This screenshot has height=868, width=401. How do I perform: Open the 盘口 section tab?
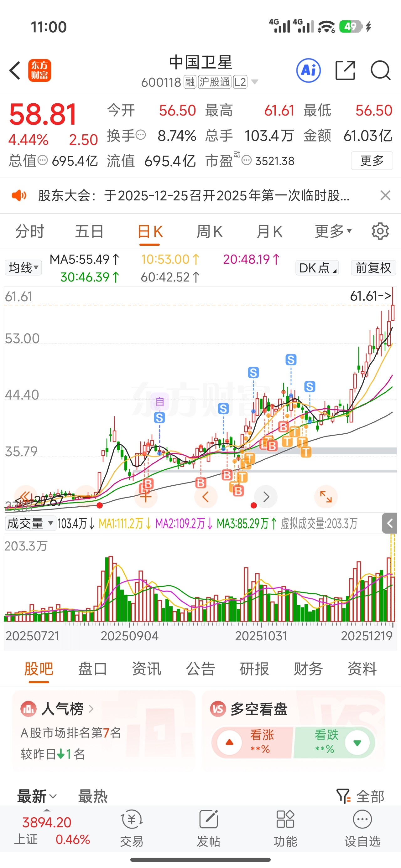(x=93, y=669)
